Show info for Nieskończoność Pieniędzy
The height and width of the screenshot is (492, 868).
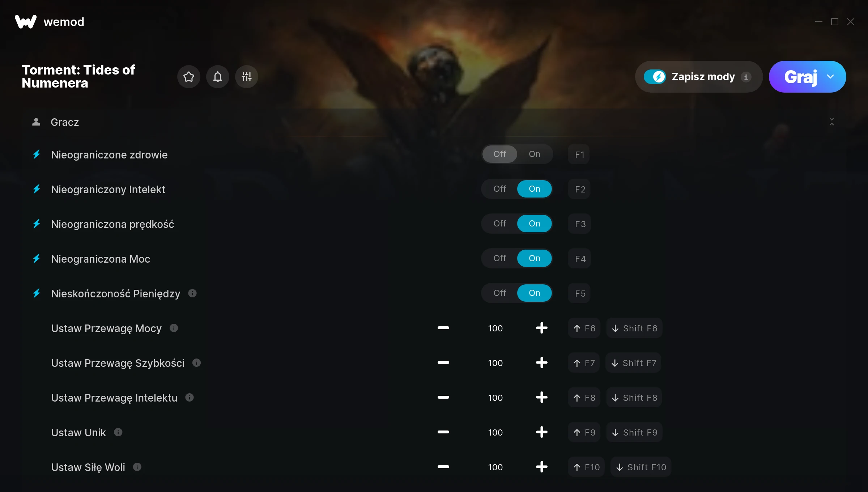(x=192, y=293)
